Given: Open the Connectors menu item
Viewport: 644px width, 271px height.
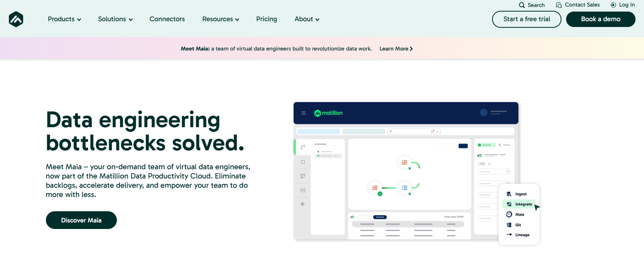Looking at the screenshot, I should tap(167, 19).
